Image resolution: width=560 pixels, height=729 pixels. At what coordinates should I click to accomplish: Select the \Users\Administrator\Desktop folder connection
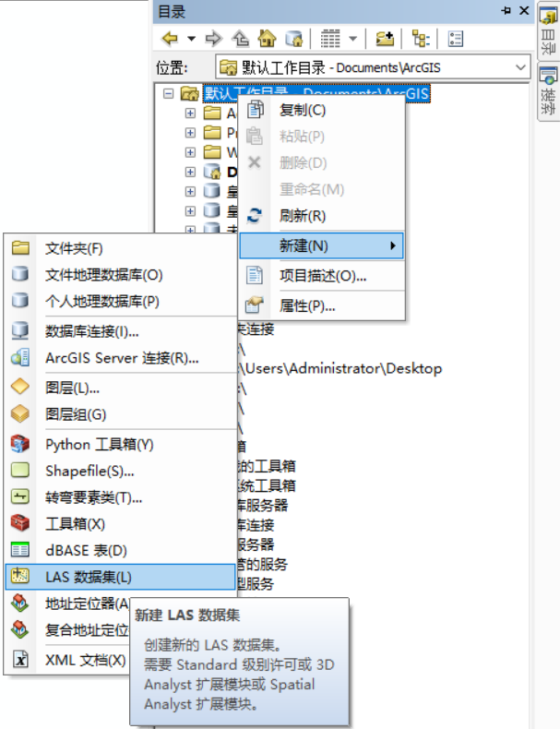[x=340, y=369]
